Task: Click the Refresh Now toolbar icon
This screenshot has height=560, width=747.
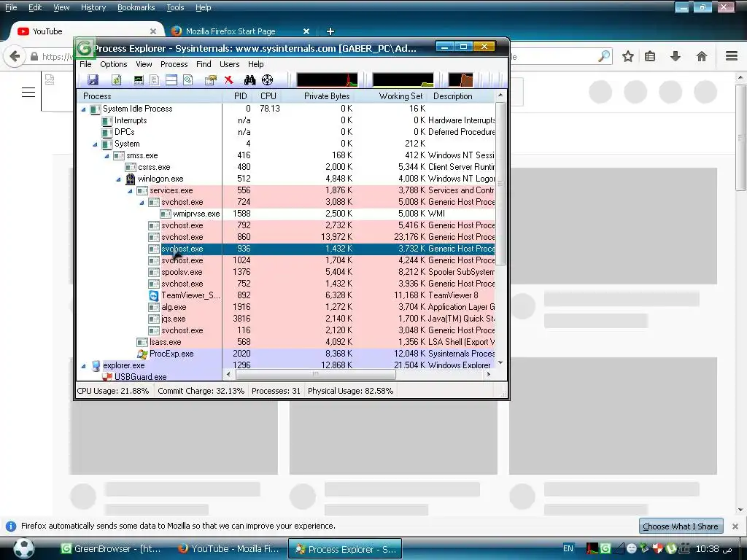Action: click(x=116, y=80)
